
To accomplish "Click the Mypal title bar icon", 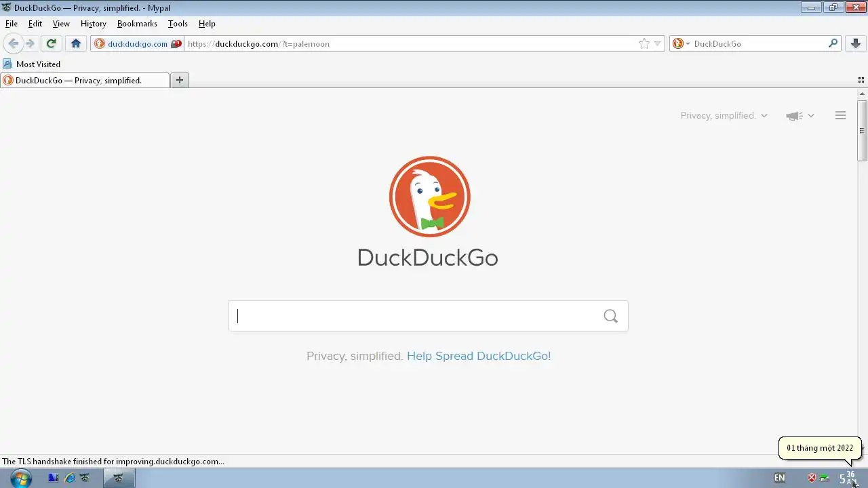I will [x=7, y=7].
